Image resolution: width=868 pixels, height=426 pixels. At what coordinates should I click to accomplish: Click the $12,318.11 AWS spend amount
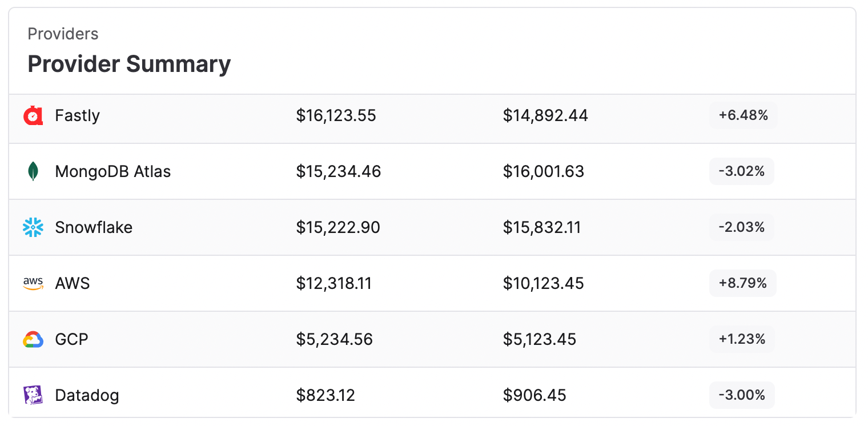coord(333,283)
